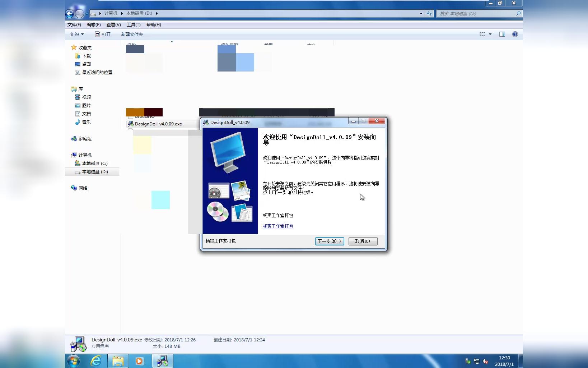Open the 文件(F) menu
This screenshot has width=588, height=368.
coord(74,25)
